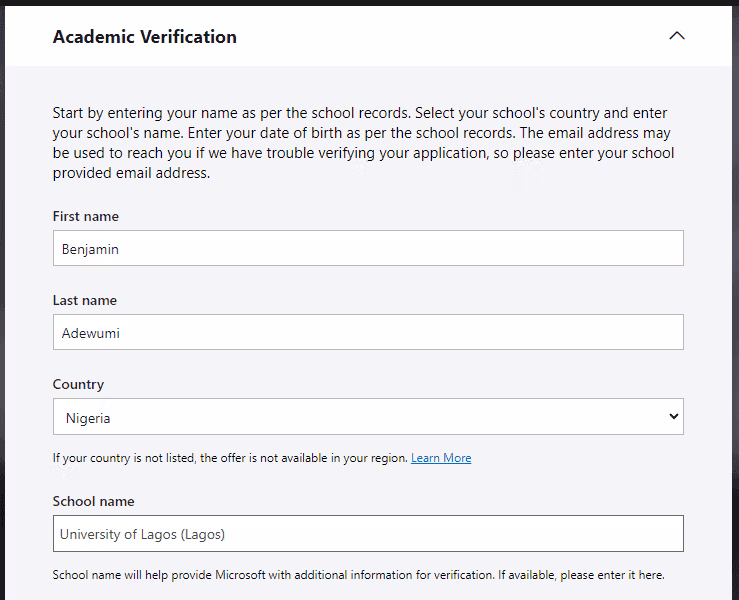Click the country not listed notice text

(230, 458)
